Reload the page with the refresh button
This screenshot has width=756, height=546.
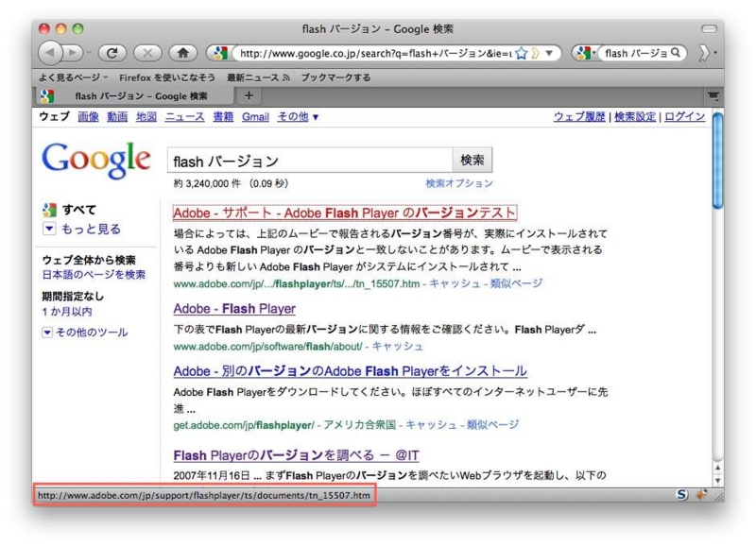[112, 53]
